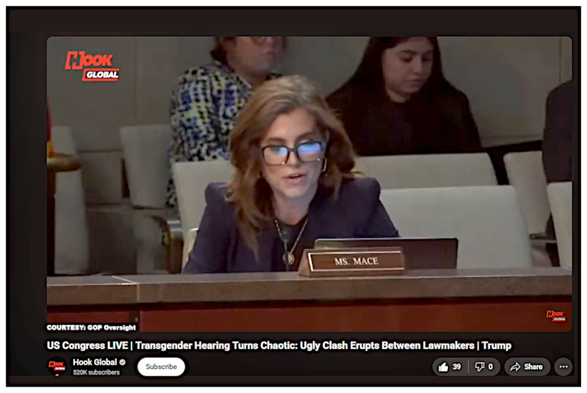This screenshot has height=393, width=587.
Task: Open the three-dot more actions menu
Action: click(x=563, y=367)
